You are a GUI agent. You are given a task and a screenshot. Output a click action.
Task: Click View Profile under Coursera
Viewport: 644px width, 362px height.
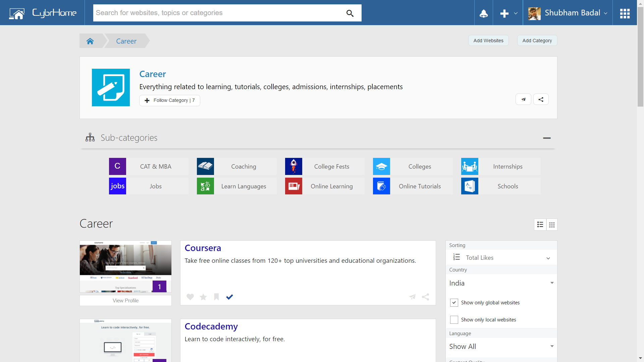125,300
